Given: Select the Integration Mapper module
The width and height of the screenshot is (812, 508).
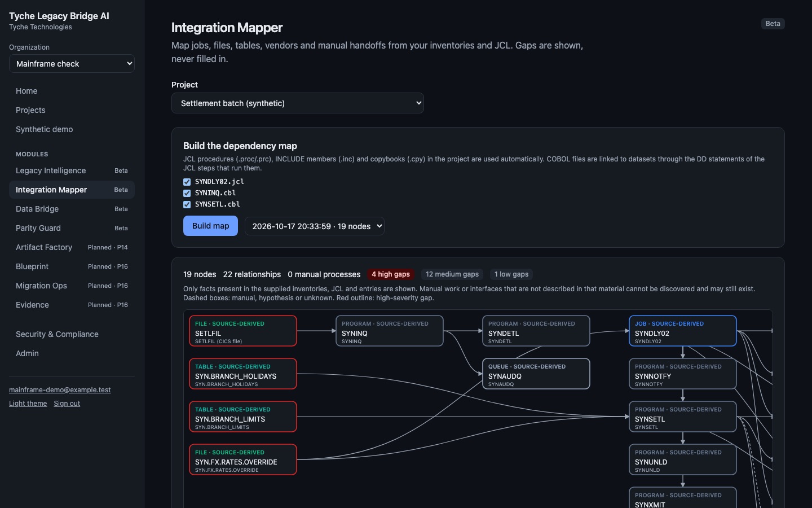Looking at the screenshot, I should pyautogui.click(x=72, y=190).
